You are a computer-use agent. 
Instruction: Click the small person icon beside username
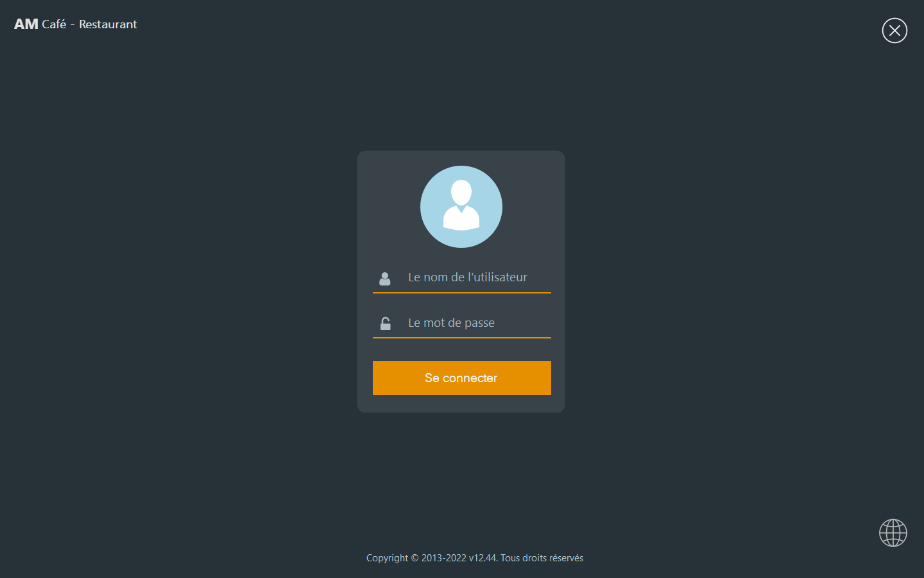point(385,279)
